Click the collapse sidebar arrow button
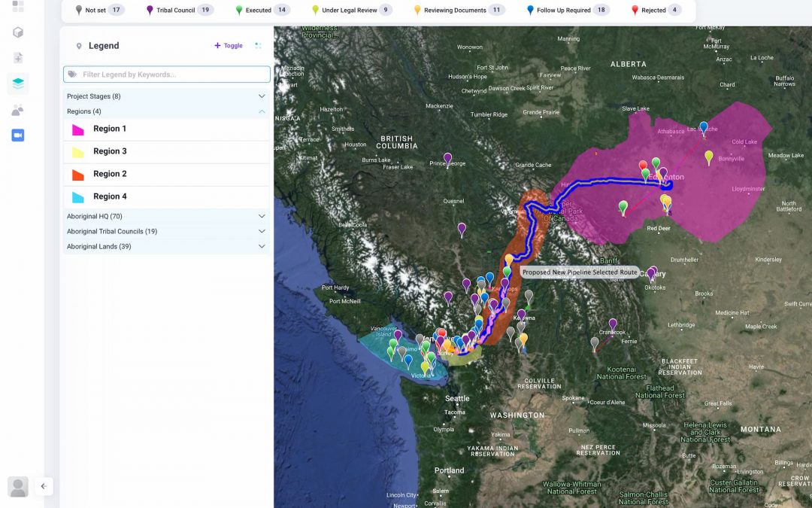This screenshot has width=812, height=508. (44, 486)
